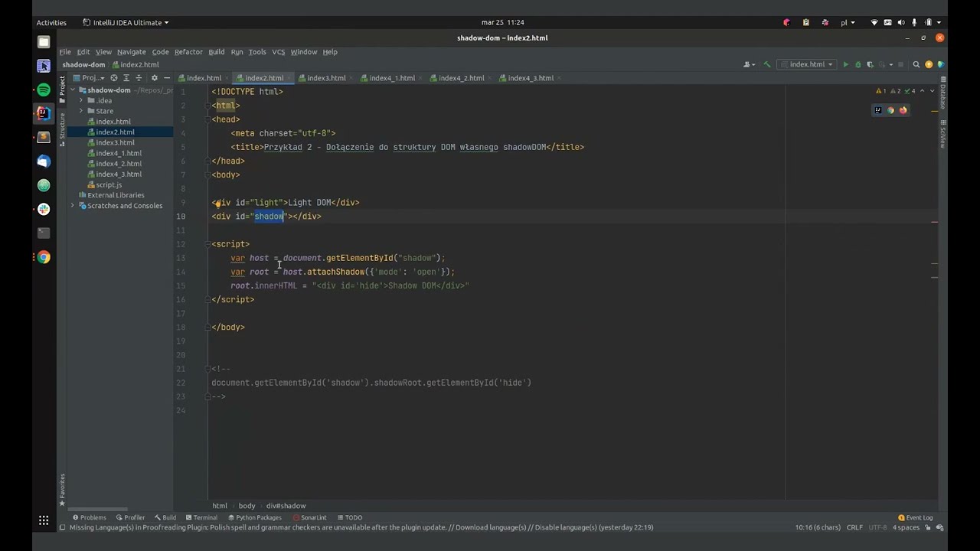The image size is (980, 551).
Task: Toggle tool window bars via bottom-left corner icon
Action: (63, 527)
